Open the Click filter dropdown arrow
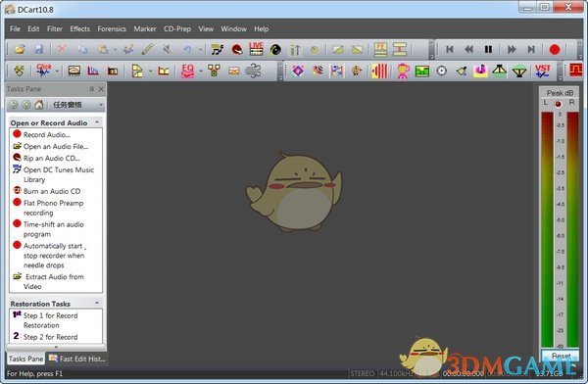The width and height of the screenshot is (588, 384). pyautogui.click(x=57, y=71)
